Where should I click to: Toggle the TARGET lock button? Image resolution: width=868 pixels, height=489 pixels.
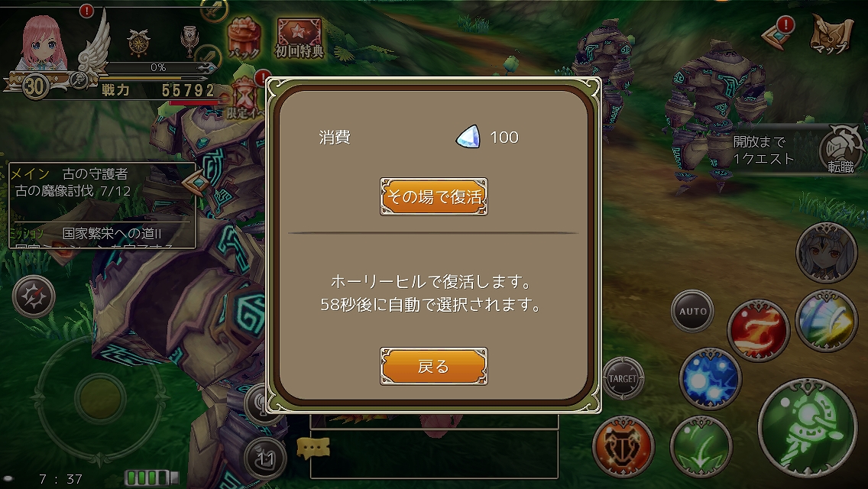point(623,379)
